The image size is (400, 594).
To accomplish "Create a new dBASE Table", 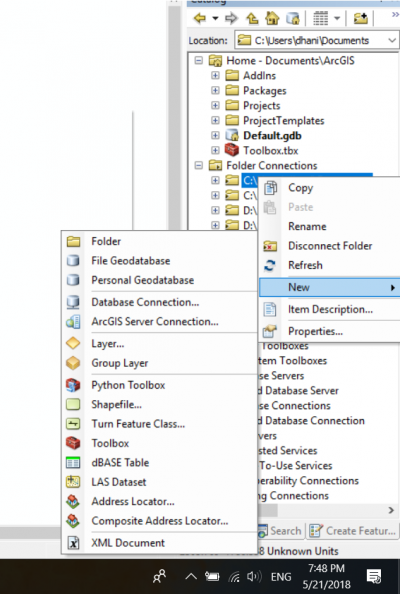I will pos(159,463).
